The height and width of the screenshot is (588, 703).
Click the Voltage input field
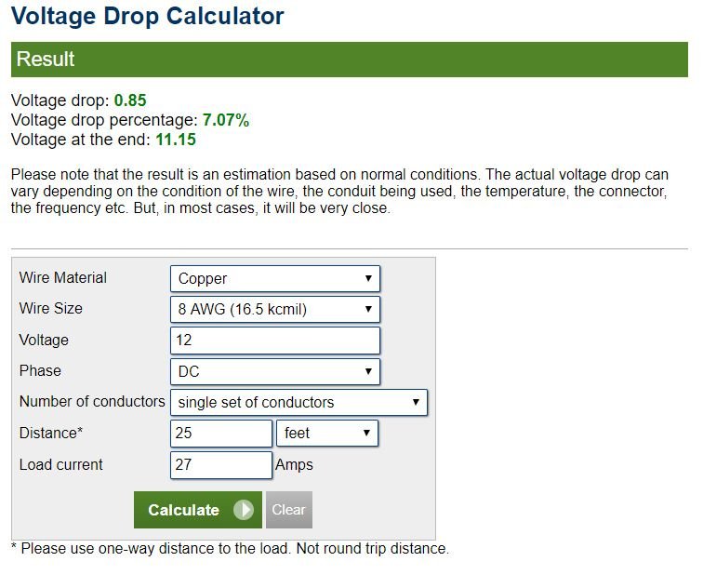(274, 341)
